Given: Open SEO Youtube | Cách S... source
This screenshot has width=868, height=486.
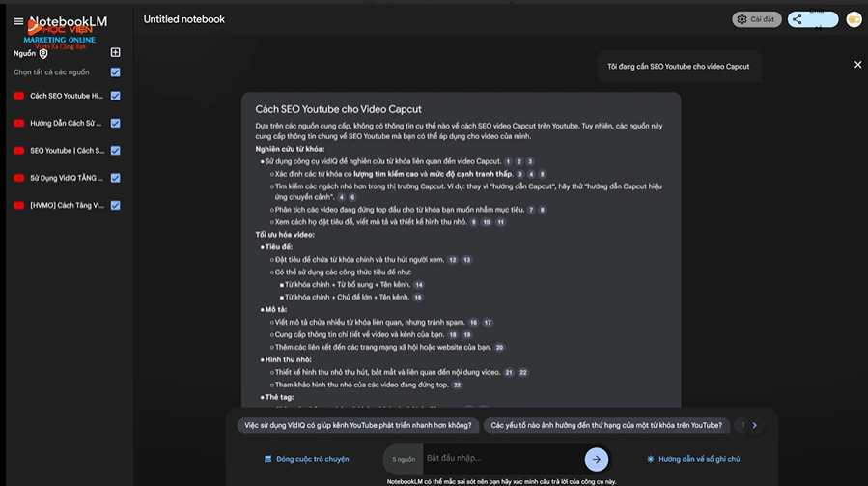Looking at the screenshot, I should [67, 150].
